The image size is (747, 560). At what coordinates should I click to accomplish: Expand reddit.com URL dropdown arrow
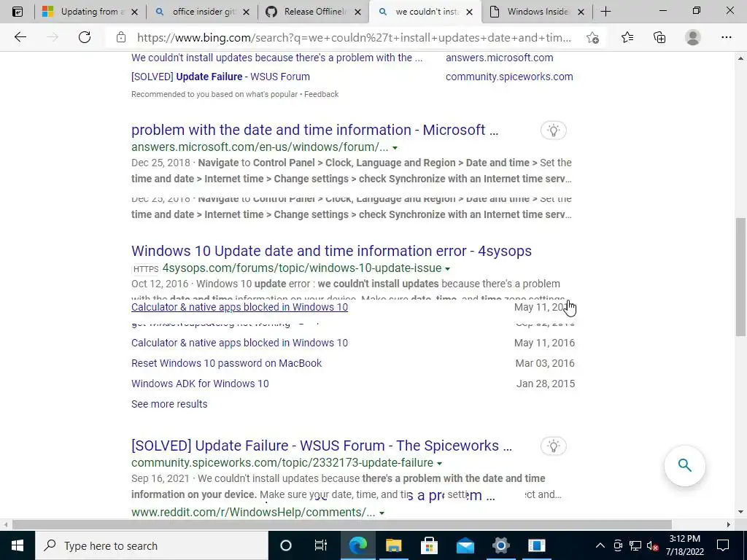pyautogui.click(x=382, y=513)
